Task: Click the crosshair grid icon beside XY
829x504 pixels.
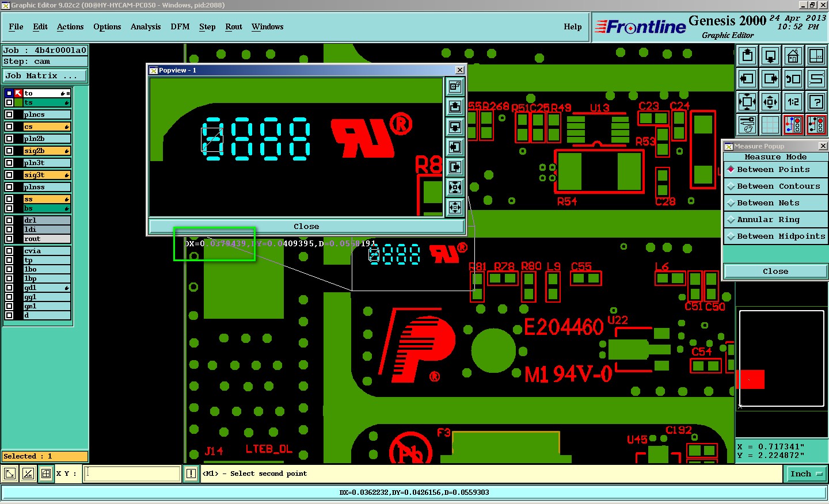Action: (46, 474)
